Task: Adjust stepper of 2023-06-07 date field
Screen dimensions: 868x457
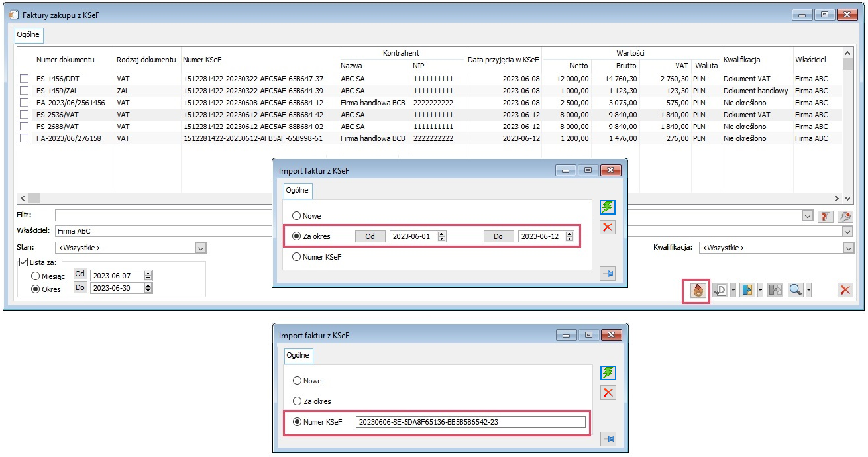Action: [x=148, y=275]
